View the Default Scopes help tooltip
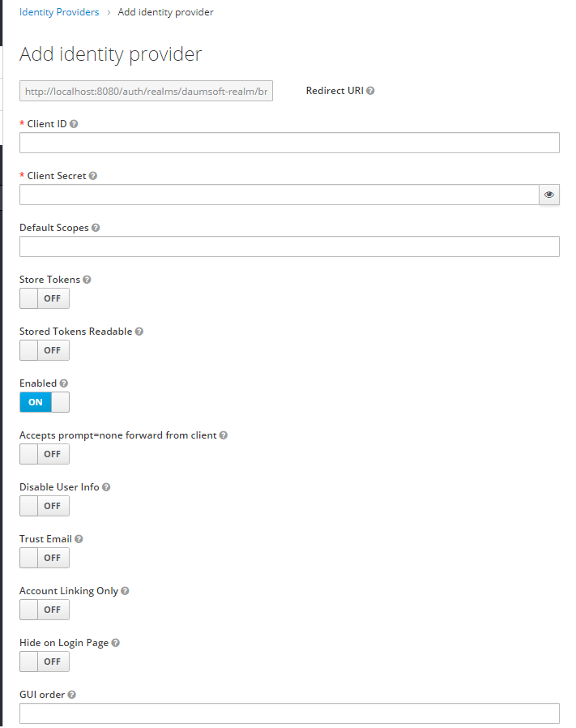This screenshot has height=728, width=576. pyautogui.click(x=96, y=227)
